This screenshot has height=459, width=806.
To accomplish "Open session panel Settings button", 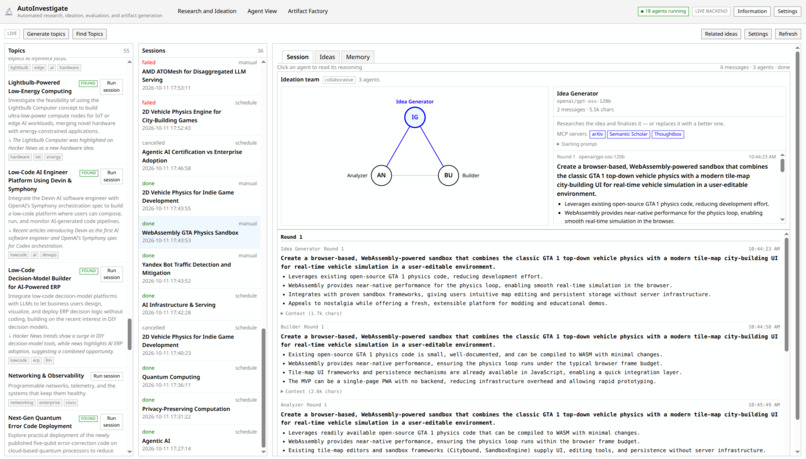I will tap(758, 34).
